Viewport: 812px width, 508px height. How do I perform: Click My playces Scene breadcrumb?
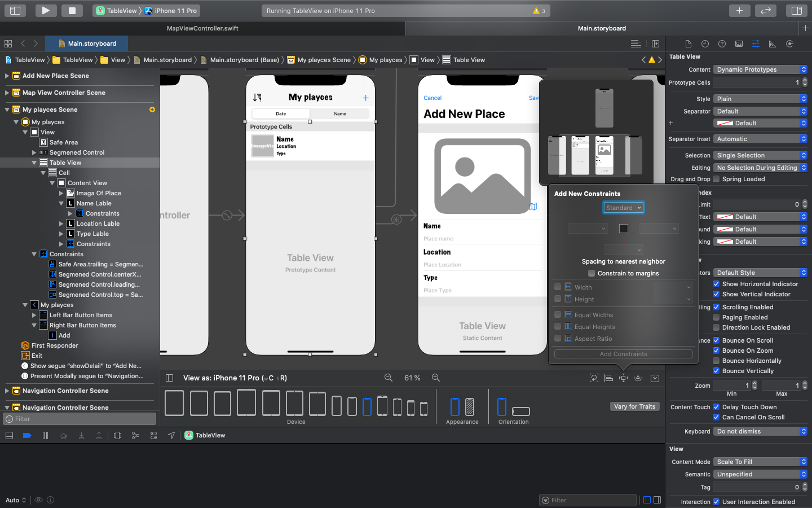pyautogui.click(x=319, y=60)
